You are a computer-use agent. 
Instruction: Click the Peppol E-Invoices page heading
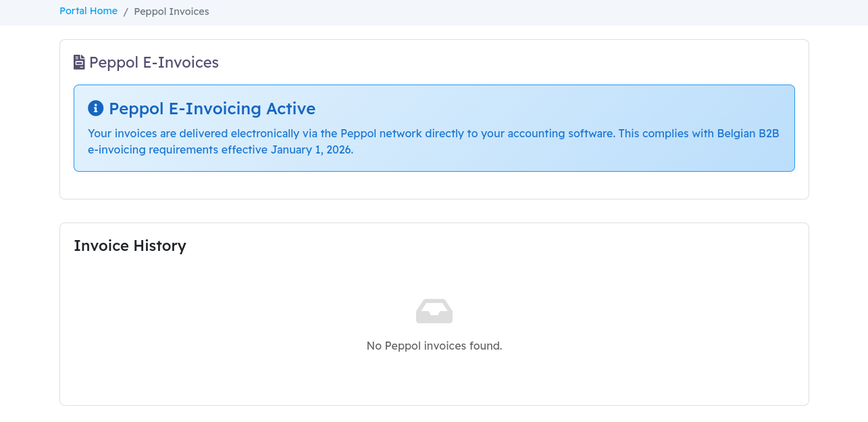[x=154, y=62]
